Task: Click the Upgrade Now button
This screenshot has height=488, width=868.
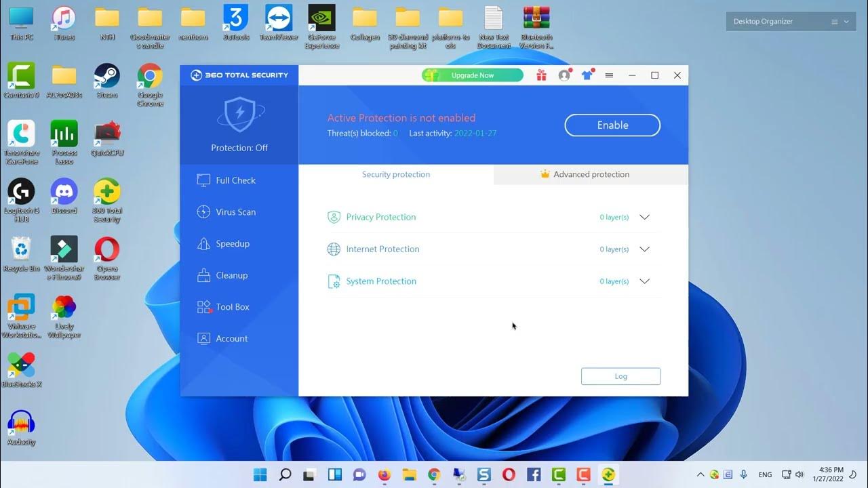Action: (x=473, y=75)
